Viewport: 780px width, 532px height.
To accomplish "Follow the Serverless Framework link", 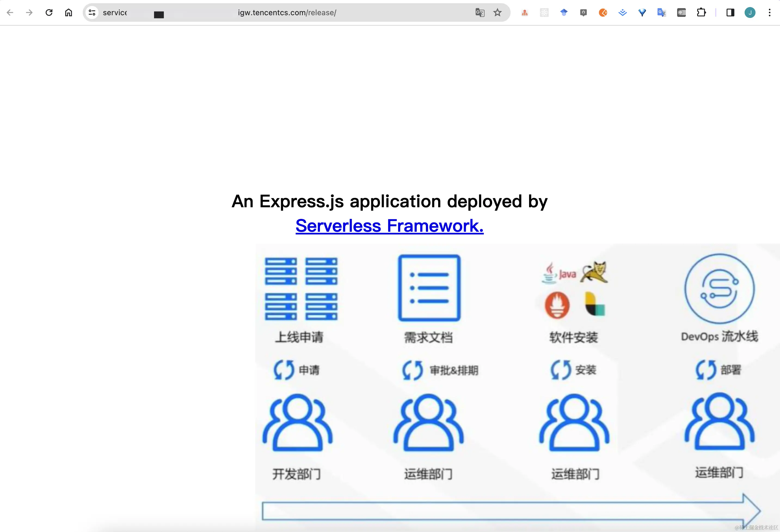I will point(389,226).
